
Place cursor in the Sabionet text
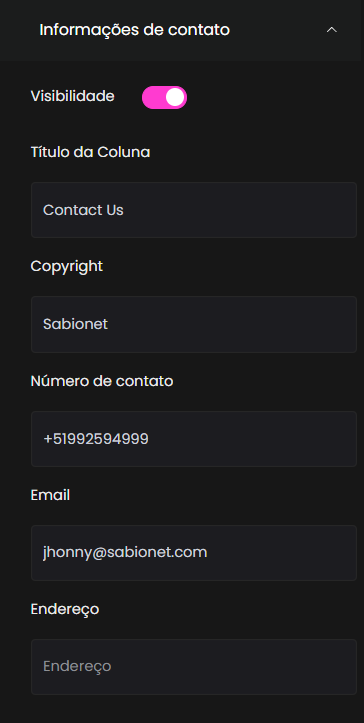(75, 324)
